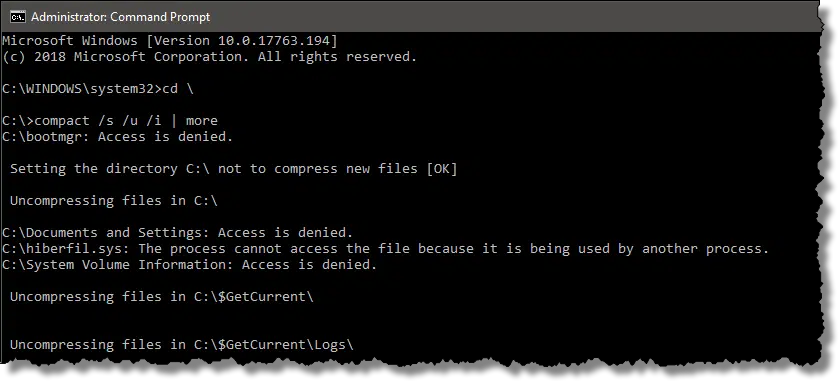Click the Administrator: Command Prompt title text
The height and width of the screenshot is (381, 839).
(121, 17)
